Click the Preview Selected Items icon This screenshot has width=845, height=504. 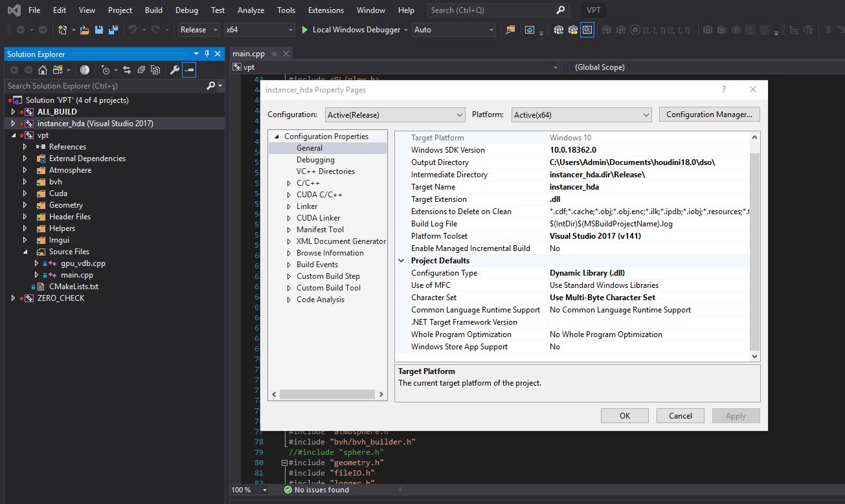coord(190,71)
